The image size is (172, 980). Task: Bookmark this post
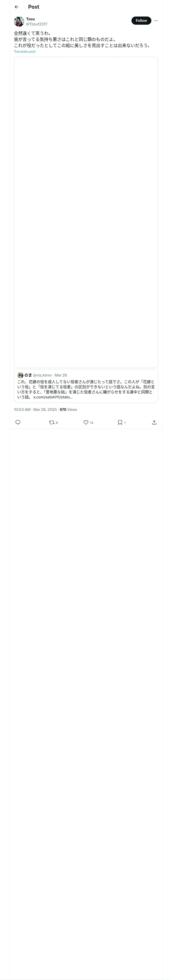(x=120, y=422)
